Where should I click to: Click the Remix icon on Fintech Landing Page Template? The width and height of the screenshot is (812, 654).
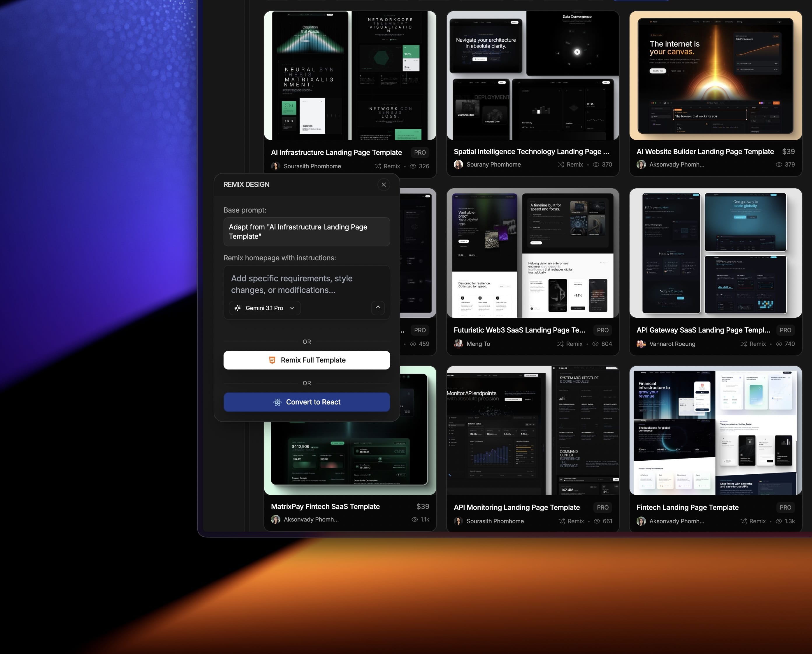point(744,521)
